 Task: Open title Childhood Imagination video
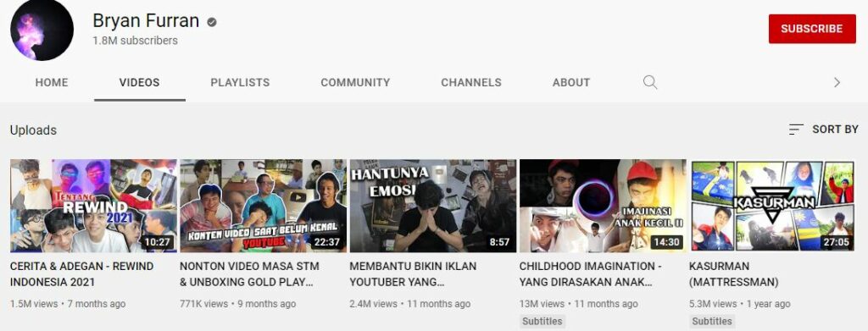point(591,274)
